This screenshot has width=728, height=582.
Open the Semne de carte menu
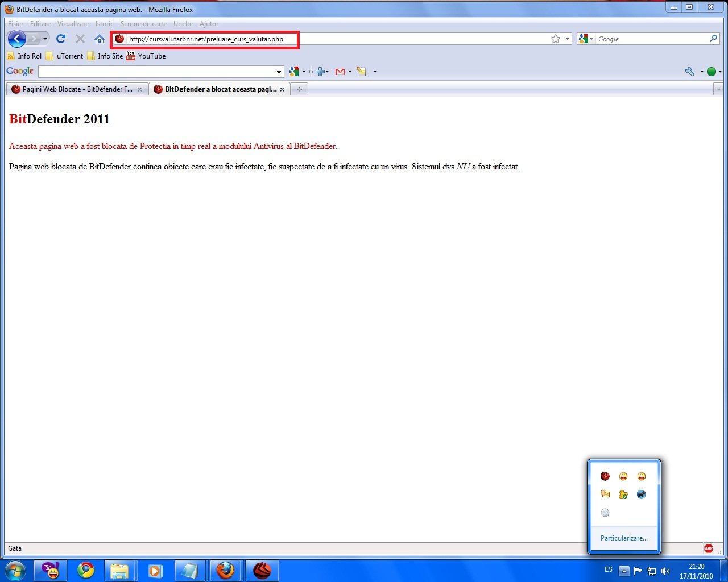pos(143,24)
